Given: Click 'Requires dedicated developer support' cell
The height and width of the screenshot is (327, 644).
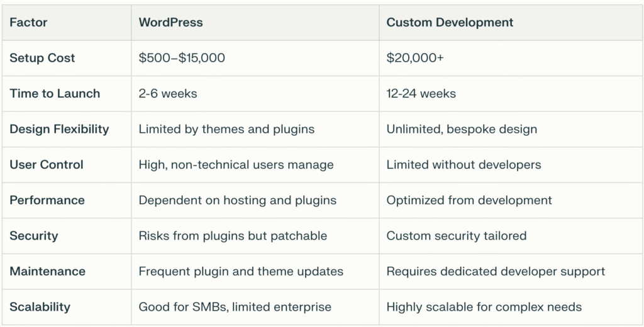Looking at the screenshot, I should (496, 272).
